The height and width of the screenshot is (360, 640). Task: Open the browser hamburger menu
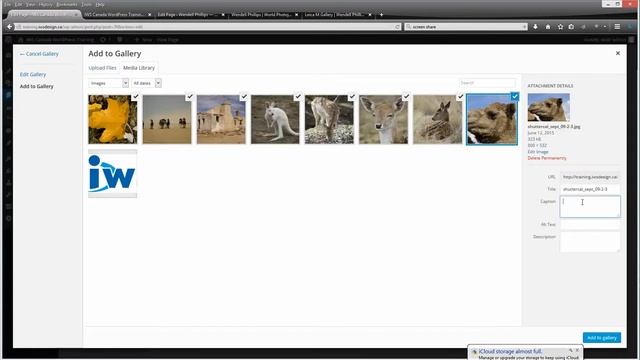617,27
